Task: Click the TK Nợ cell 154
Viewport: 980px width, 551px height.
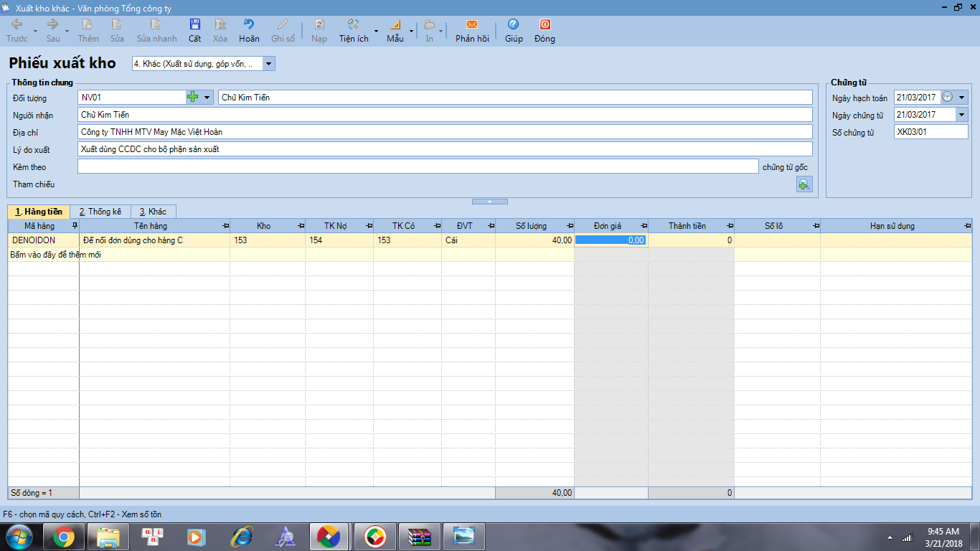Action: click(339, 240)
